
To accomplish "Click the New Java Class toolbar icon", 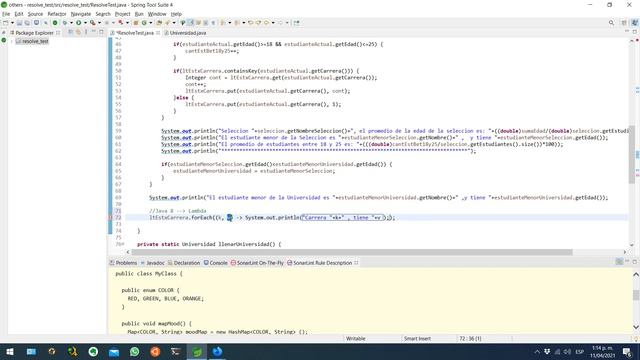I will [144, 23].
